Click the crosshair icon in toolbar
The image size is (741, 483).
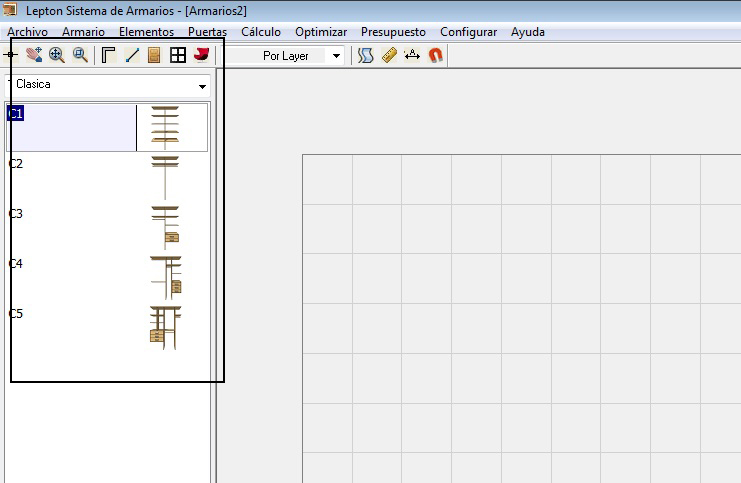pos(10,55)
